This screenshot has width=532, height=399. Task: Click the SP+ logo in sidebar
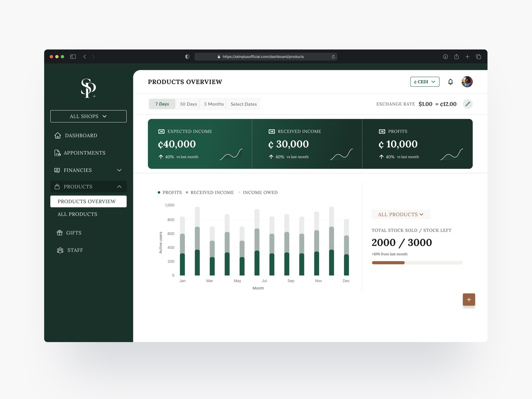pos(88,88)
